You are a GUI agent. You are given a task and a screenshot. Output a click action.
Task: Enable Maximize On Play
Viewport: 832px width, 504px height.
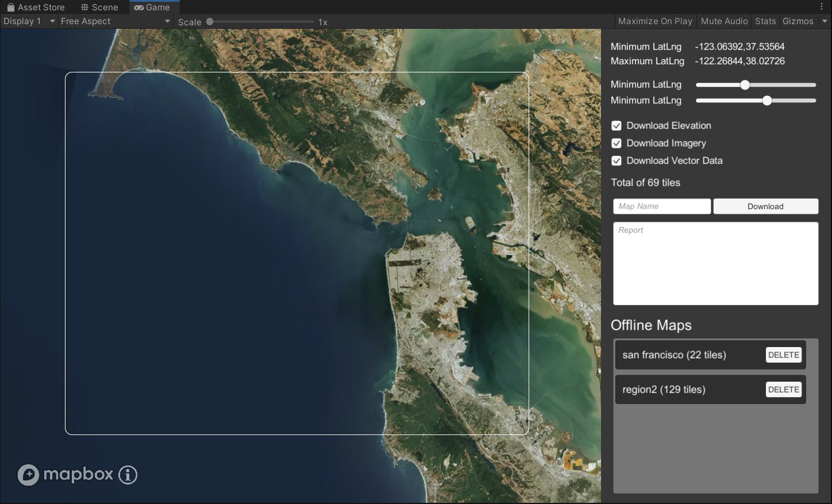(x=655, y=21)
